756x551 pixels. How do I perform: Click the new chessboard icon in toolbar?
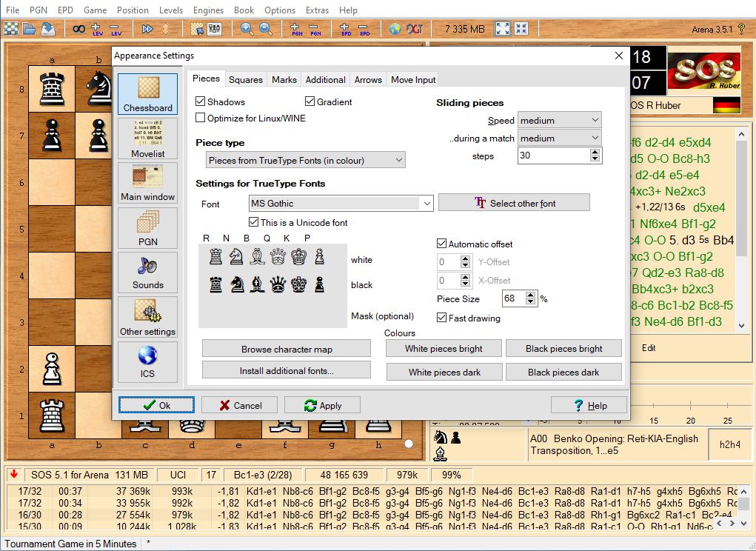(x=10, y=29)
